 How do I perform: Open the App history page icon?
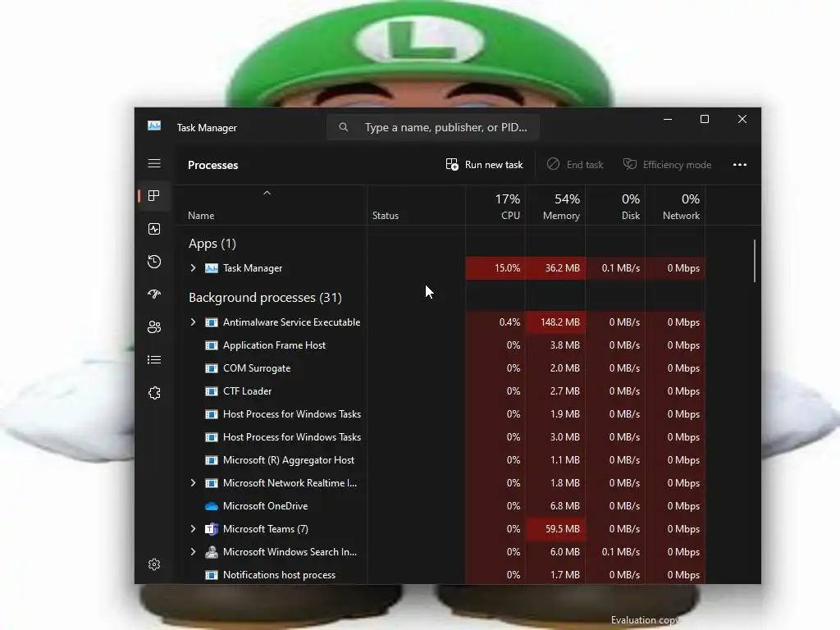(x=154, y=262)
